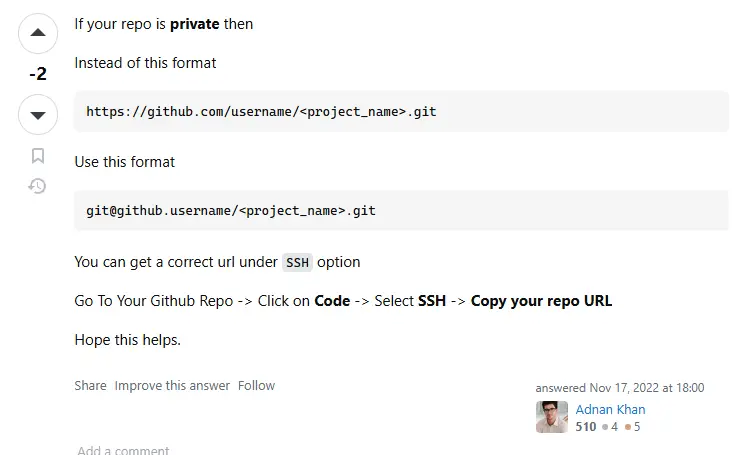The height and width of the screenshot is (455, 741).
Task: Click the https github URL code block
Action: 401,111
